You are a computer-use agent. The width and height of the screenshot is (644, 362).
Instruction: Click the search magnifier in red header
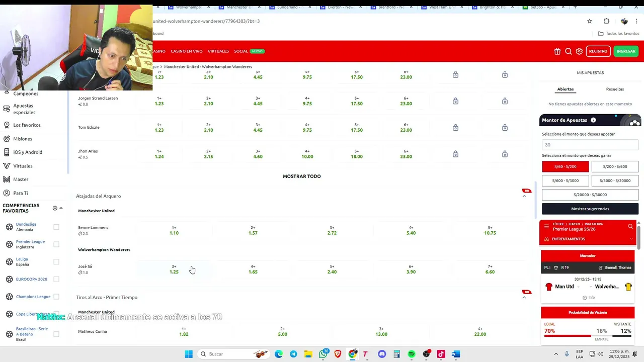(568, 51)
